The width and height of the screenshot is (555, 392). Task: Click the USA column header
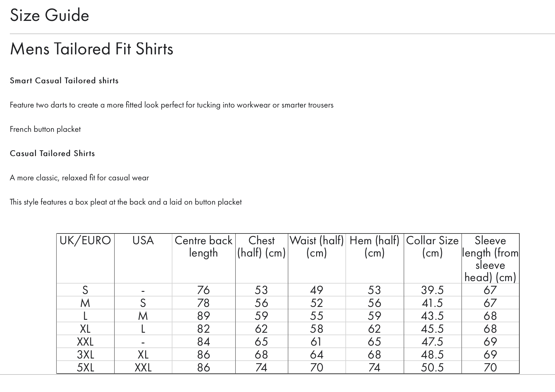tap(143, 240)
